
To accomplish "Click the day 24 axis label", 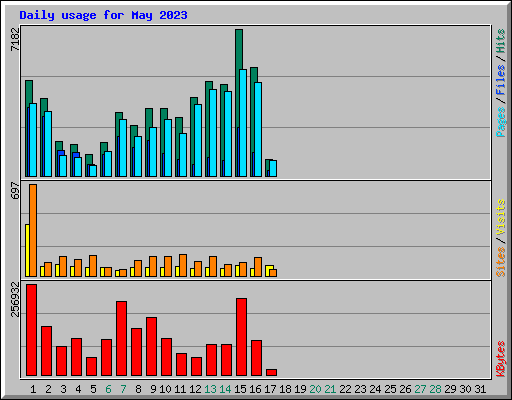I will [x=375, y=389].
